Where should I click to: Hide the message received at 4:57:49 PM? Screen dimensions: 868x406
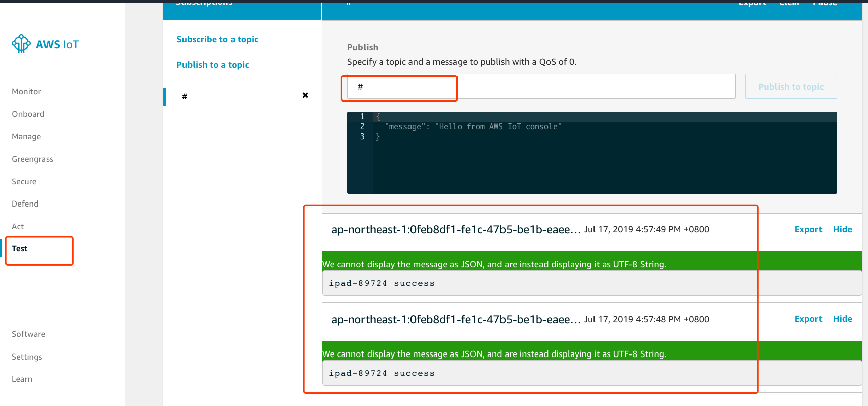click(x=843, y=229)
